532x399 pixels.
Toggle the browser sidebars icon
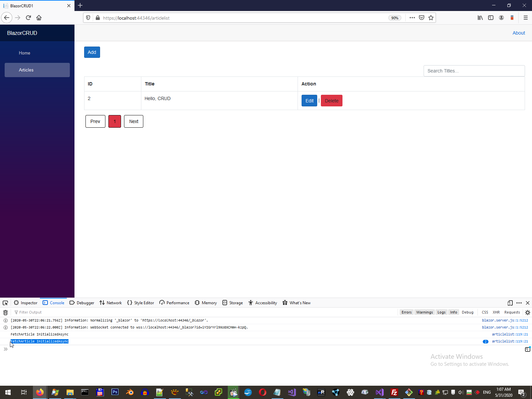[x=491, y=18]
